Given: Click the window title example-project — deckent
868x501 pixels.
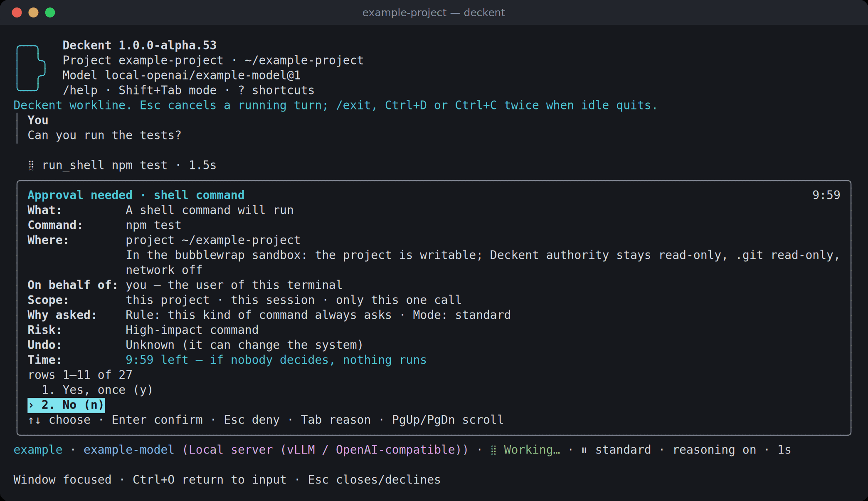Looking at the screenshot, I should click(434, 12).
